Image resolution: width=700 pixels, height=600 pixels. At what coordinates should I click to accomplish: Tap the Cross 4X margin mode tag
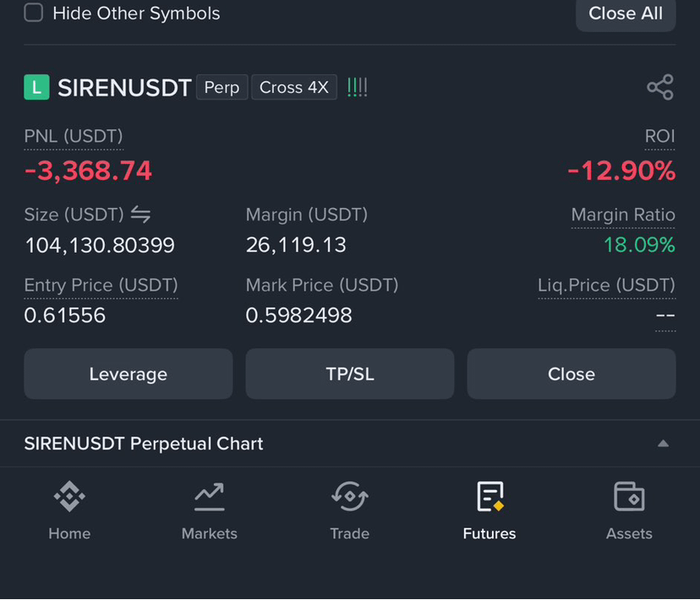coord(294,87)
